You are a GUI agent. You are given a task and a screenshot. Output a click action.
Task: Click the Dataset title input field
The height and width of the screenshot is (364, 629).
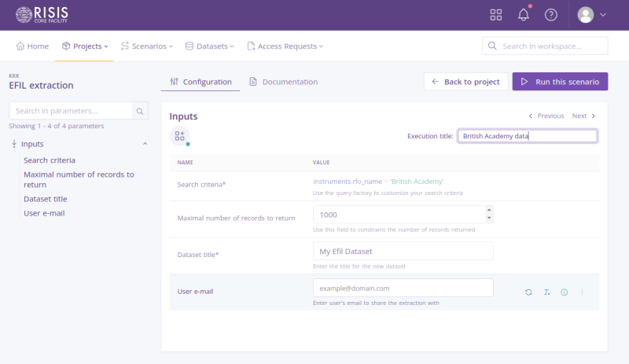tap(403, 251)
